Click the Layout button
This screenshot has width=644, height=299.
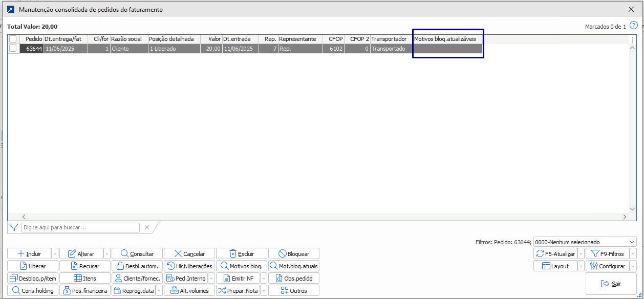tap(555, 266)
